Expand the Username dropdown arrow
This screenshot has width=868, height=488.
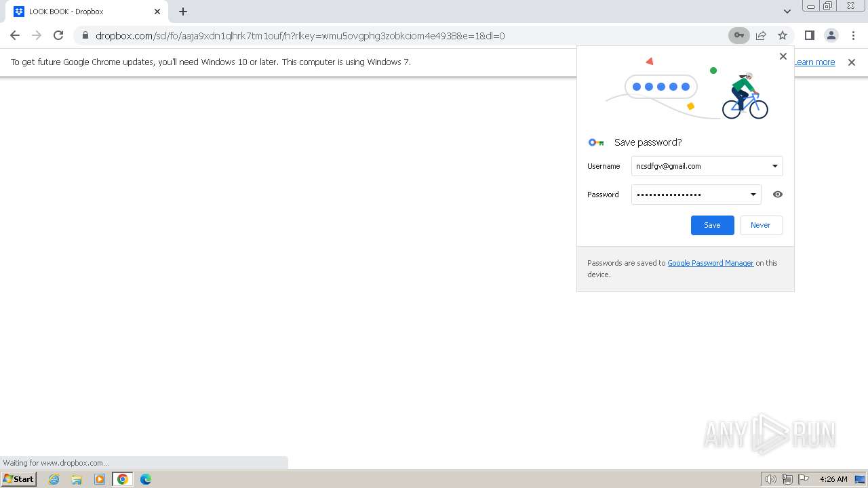[775, 166]
